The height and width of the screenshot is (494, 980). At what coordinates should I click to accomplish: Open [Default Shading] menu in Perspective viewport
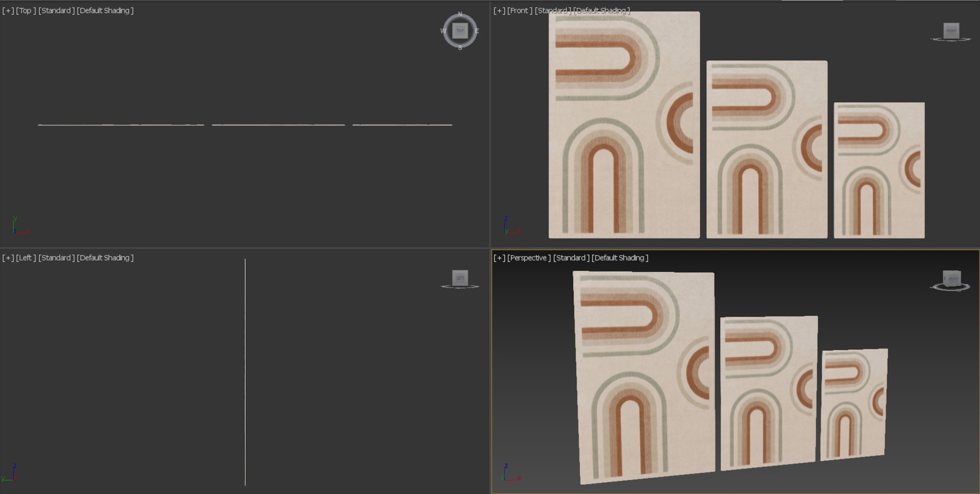pos(620,258)
